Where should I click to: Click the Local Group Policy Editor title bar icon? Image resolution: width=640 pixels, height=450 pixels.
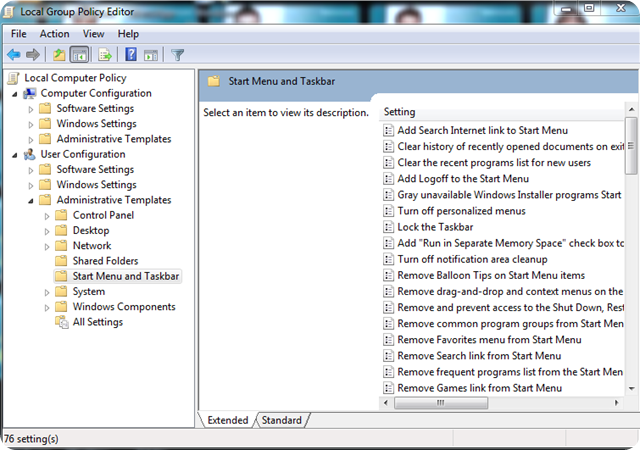pos(8,12)
